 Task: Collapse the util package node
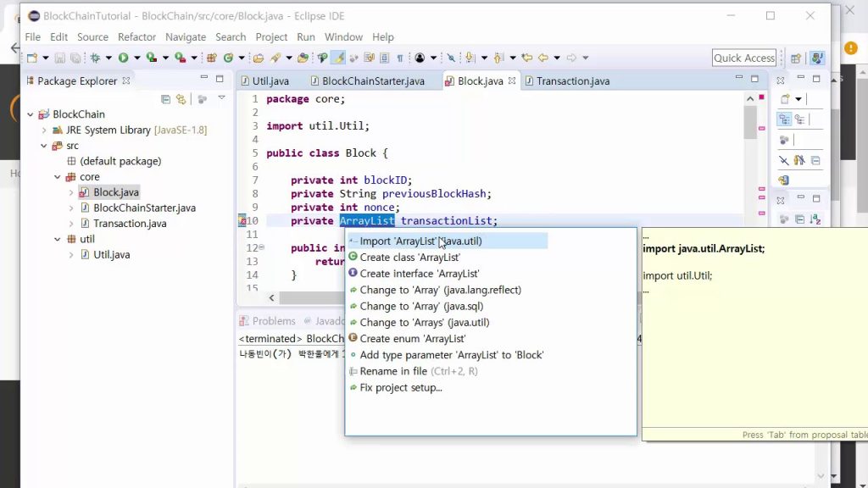point(57,239)
